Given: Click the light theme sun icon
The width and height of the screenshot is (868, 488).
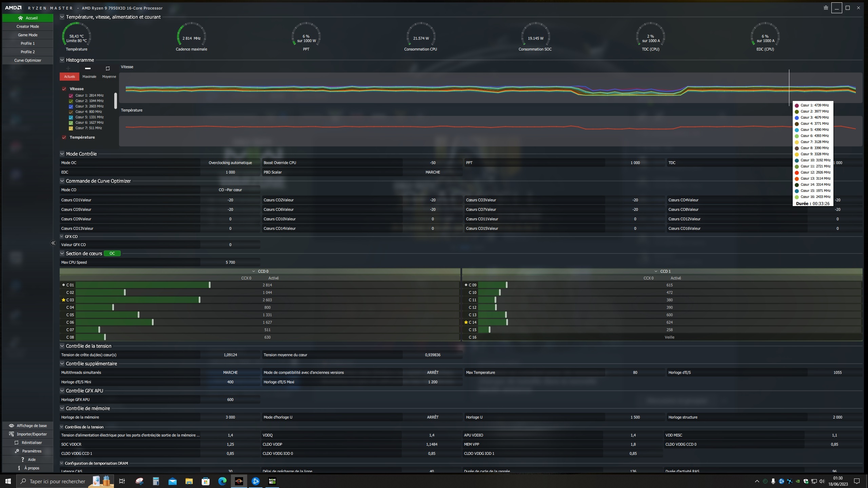Looking at the screenshot, I should click(826, 8).
